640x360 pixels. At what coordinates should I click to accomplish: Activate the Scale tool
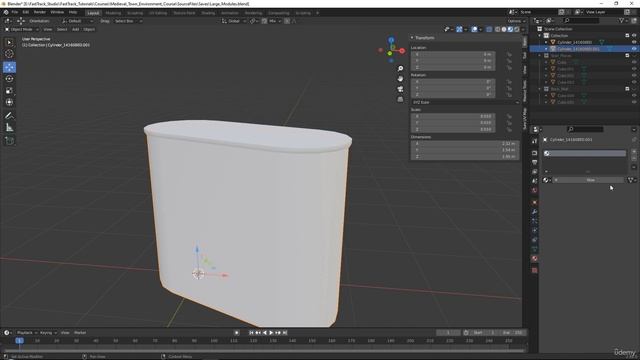[9, 91]
